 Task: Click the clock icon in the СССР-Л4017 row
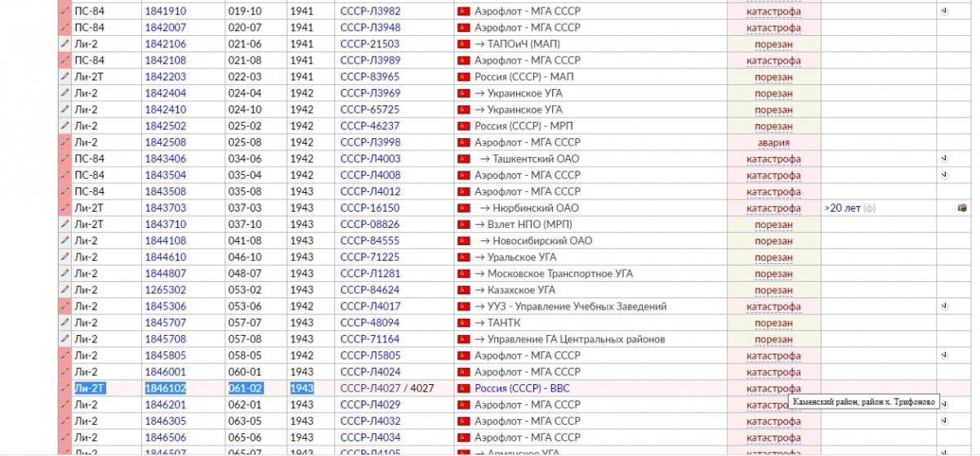click(x=944, y=306)
